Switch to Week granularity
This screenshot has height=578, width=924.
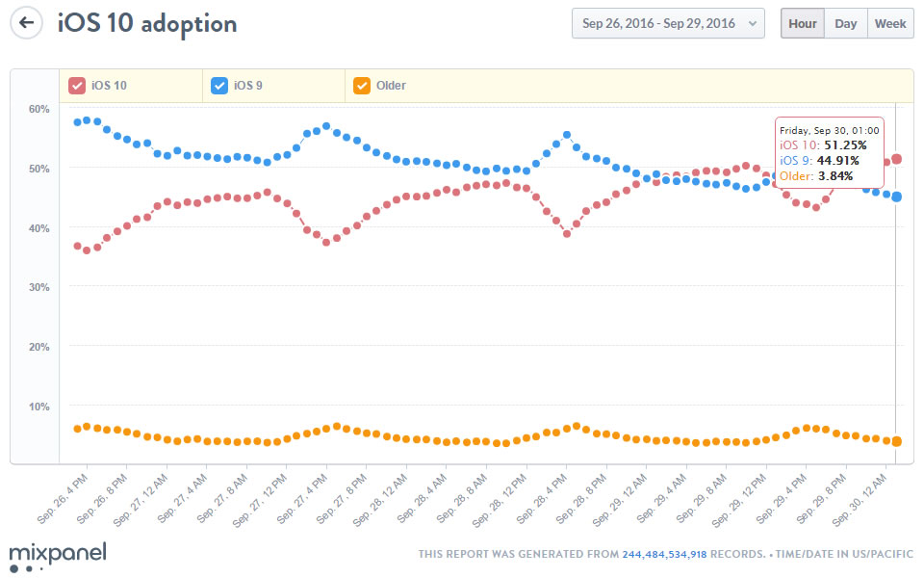point(890,23)
